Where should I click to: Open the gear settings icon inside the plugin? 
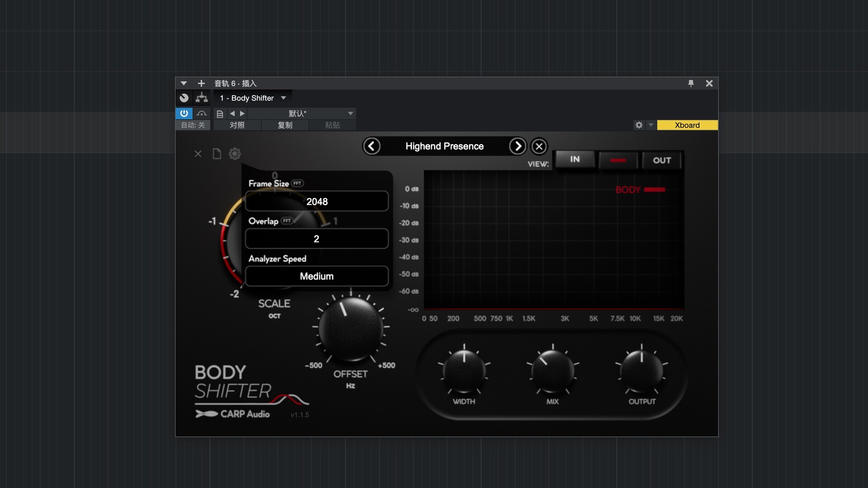[235, 154]
